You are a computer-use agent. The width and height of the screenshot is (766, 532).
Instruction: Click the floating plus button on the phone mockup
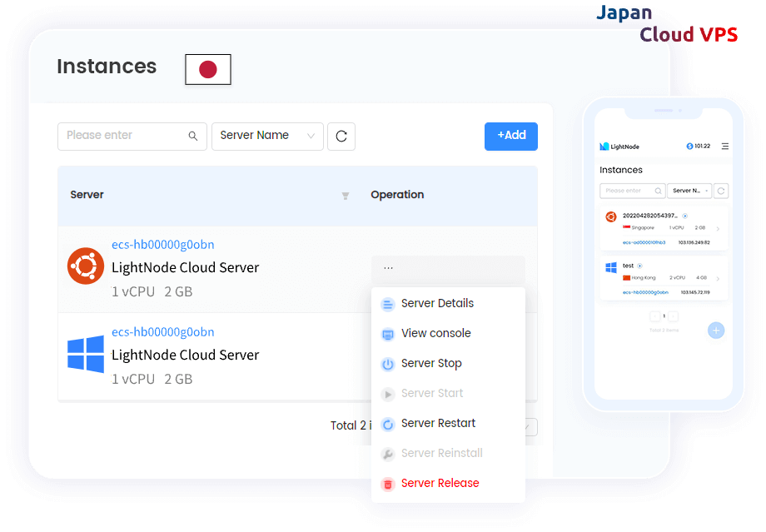pos(716,331)
